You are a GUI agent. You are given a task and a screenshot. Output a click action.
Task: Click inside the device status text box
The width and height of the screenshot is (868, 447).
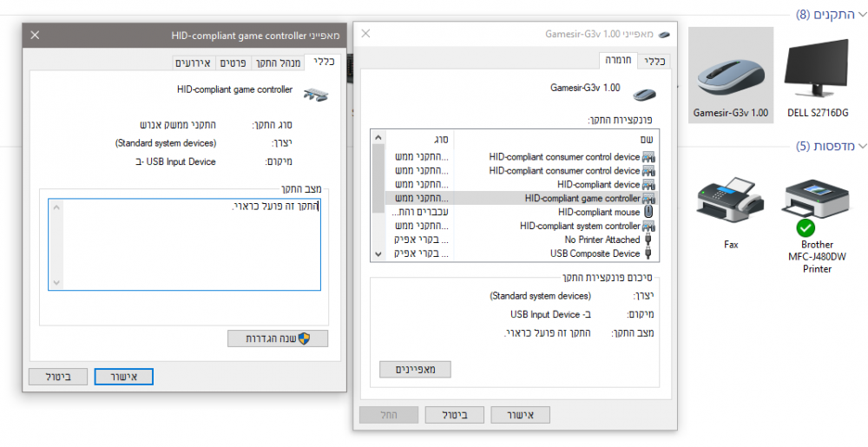pos(182,247)
